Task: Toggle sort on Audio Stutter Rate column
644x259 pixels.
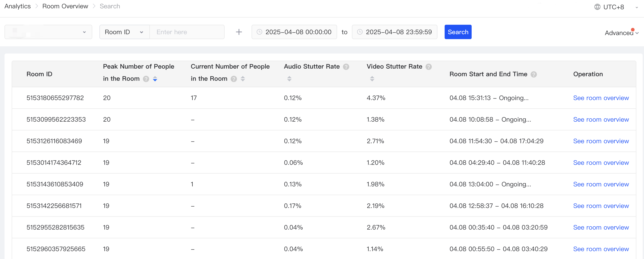Action: click(289, 79)
